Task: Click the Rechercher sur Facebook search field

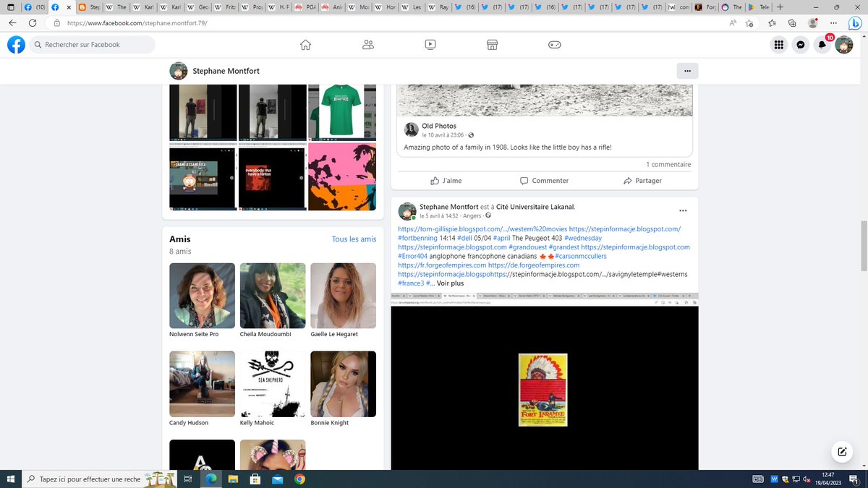Action: pos(93,45)
